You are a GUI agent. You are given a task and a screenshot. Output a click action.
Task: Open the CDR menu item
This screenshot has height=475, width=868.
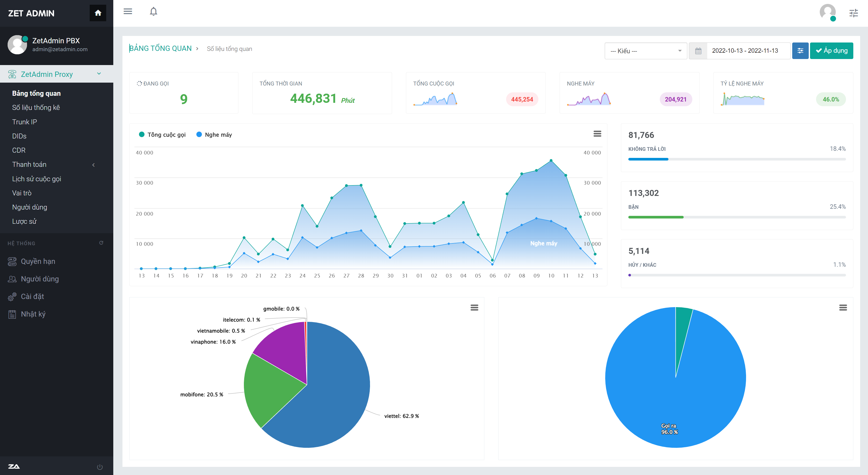click(x=19, y=150)
